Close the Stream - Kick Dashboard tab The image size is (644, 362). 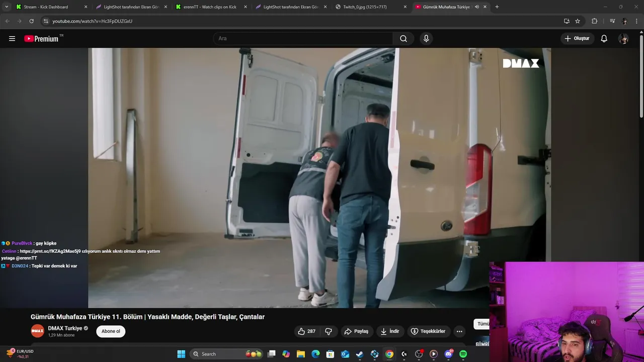86,7
